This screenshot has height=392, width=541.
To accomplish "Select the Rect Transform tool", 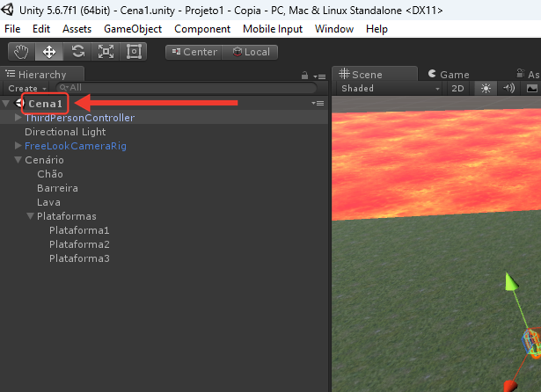I will (x=134, y=52).
